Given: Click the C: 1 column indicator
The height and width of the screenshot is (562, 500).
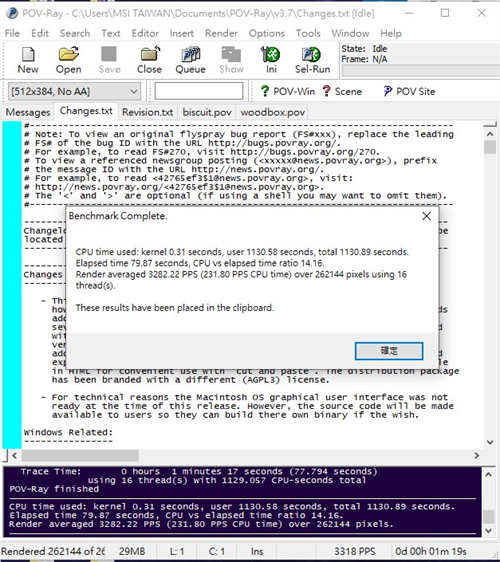Looking at the screenshot, I should 216,551.
